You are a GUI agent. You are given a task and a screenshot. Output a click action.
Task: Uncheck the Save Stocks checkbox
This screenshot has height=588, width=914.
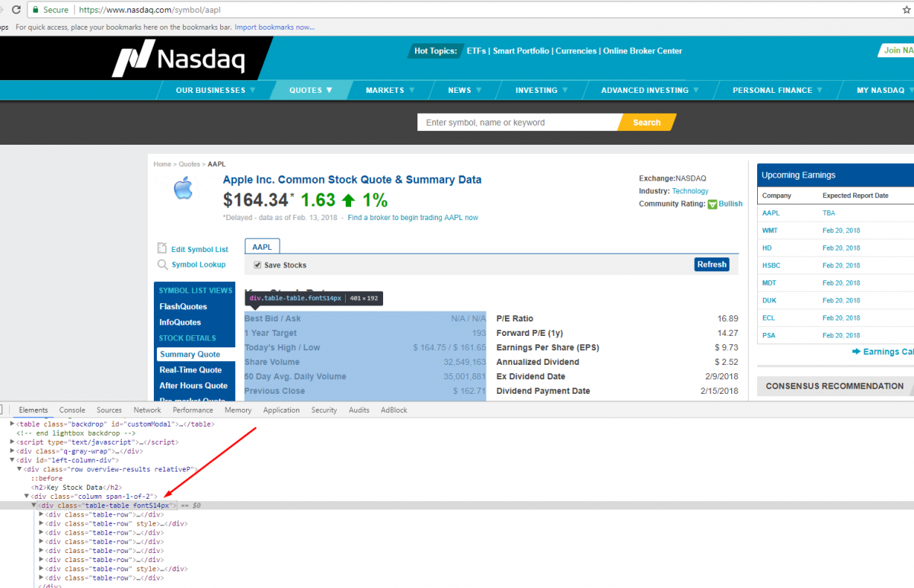click(257, 264)
